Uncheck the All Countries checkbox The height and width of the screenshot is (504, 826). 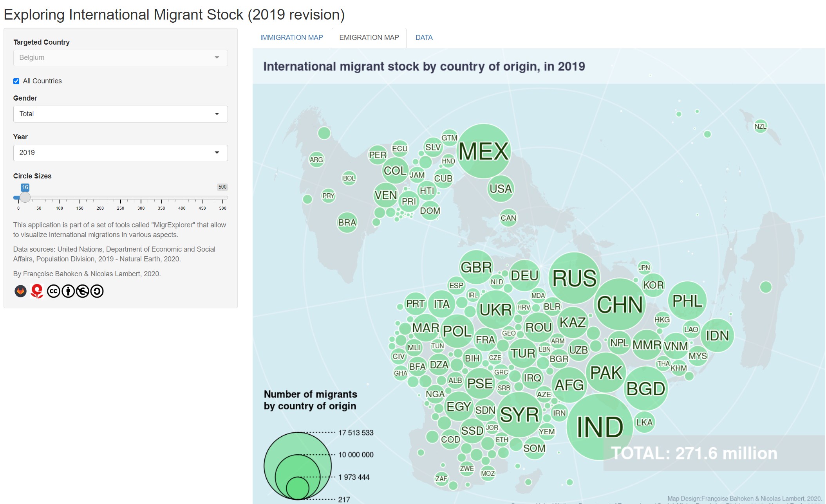pyautogui.click(x=16, y=81)
